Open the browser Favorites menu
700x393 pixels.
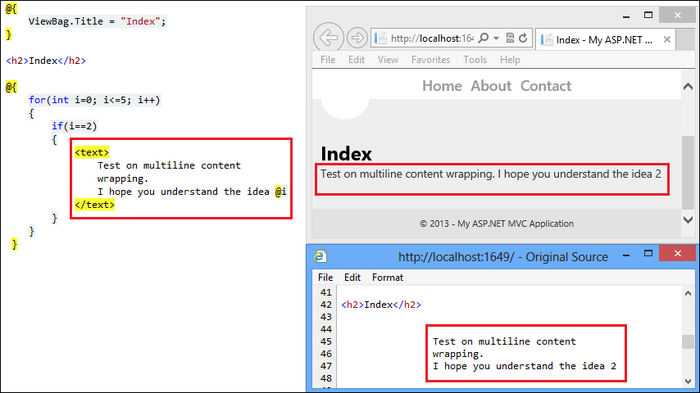coord(430,59)
